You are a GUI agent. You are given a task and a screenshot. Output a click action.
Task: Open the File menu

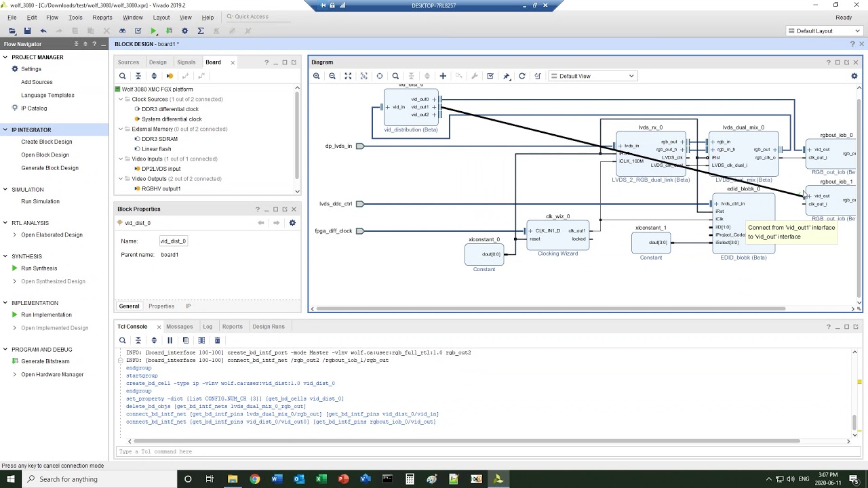coord(12,17)
